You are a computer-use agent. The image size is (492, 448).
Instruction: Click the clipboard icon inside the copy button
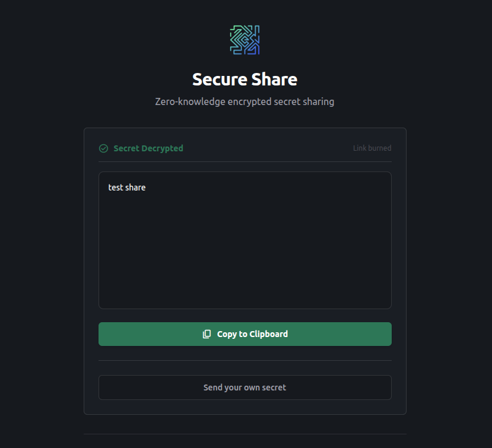click(207, 333)
